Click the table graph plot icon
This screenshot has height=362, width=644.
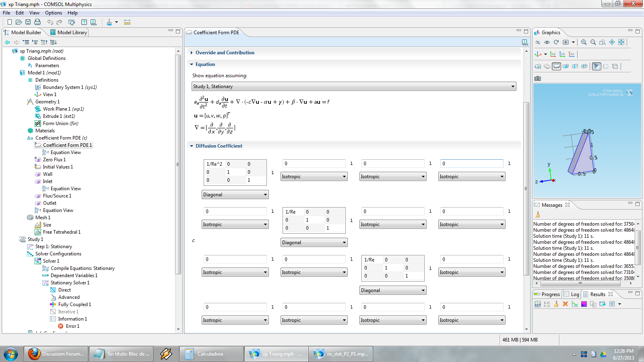click(575, 304)
